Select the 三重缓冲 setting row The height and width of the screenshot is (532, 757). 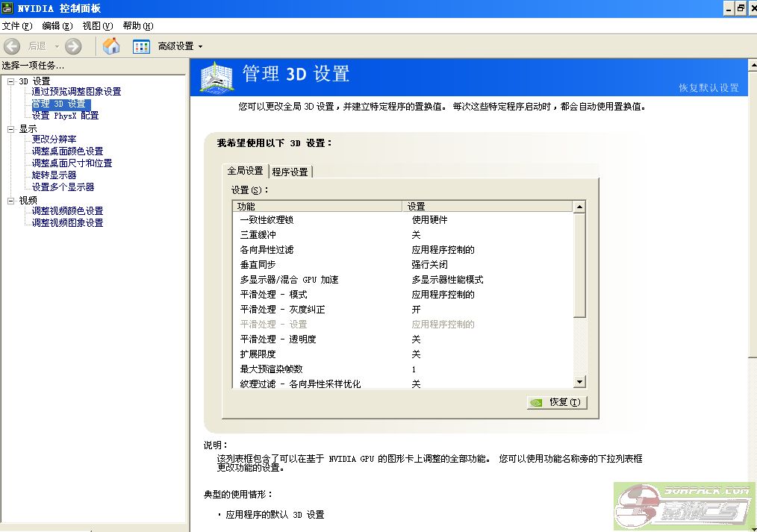(x=258, y=235)
